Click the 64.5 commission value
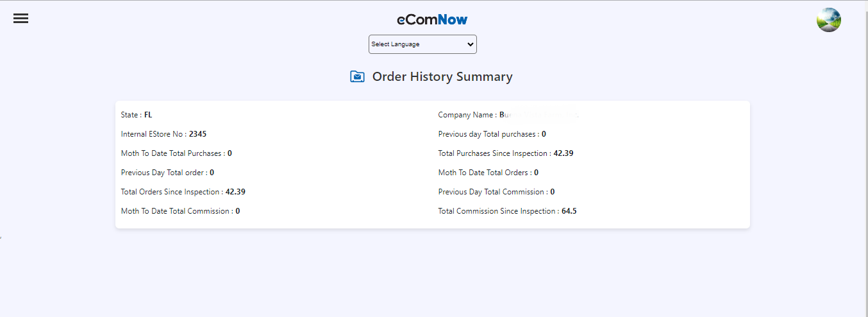 569,211
